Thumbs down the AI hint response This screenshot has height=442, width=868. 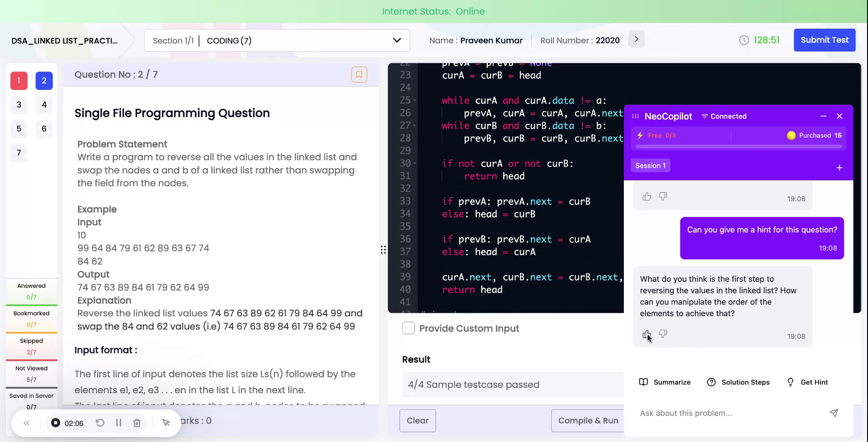pyautogui.click(x=663, y=334)
